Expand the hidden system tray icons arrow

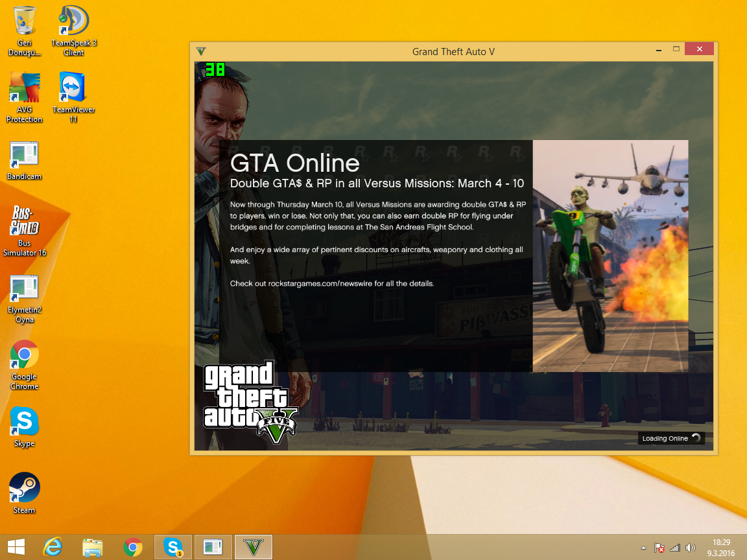(x=643, y=548)
